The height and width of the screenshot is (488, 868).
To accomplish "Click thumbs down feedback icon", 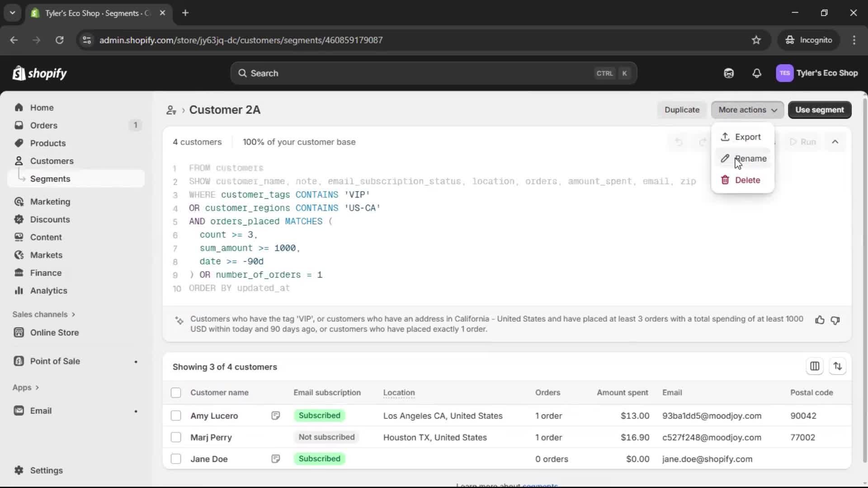I will click(x=835, y=320).
